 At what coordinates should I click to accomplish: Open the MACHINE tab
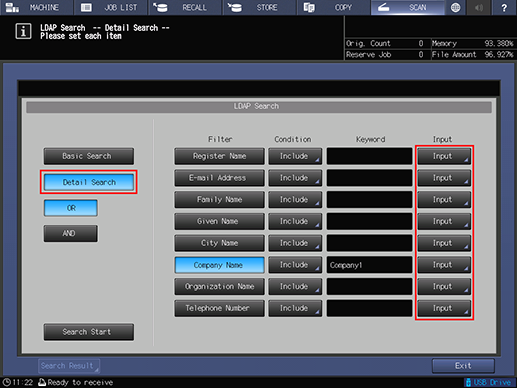point(36,7)
